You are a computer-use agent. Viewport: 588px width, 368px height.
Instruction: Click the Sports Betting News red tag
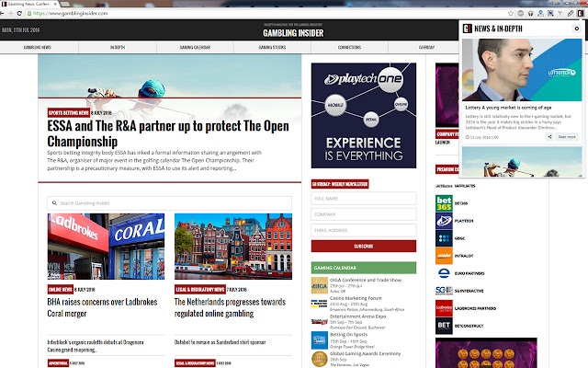tap(69, 112)
